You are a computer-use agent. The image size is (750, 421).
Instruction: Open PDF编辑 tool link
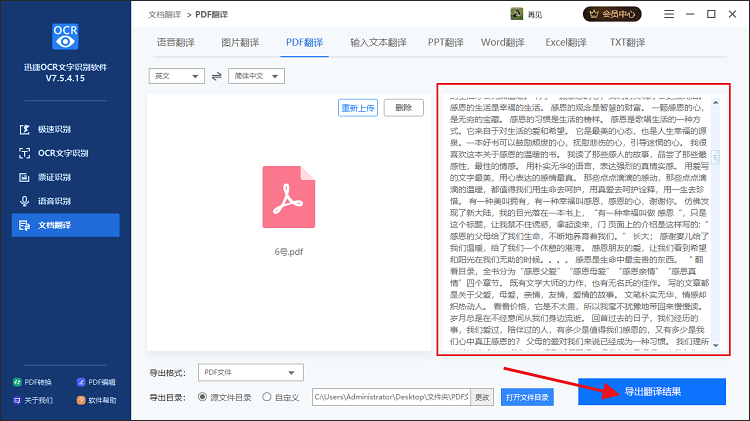[x=96, y=382]
